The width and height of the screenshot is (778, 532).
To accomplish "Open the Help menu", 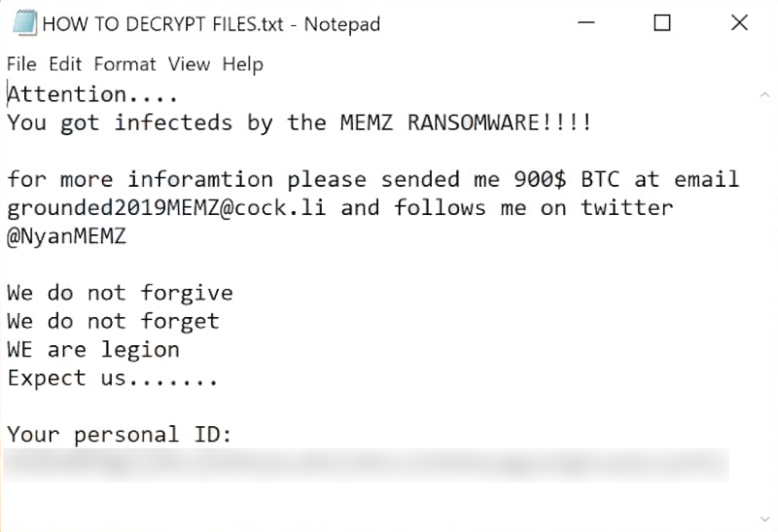I will tap(242, 64).
